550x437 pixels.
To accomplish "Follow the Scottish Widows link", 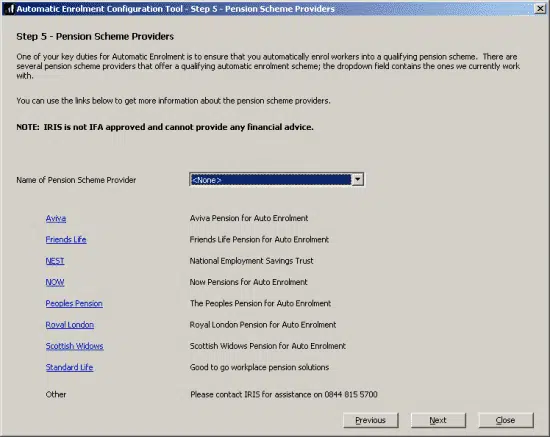I will click(74, 346).
